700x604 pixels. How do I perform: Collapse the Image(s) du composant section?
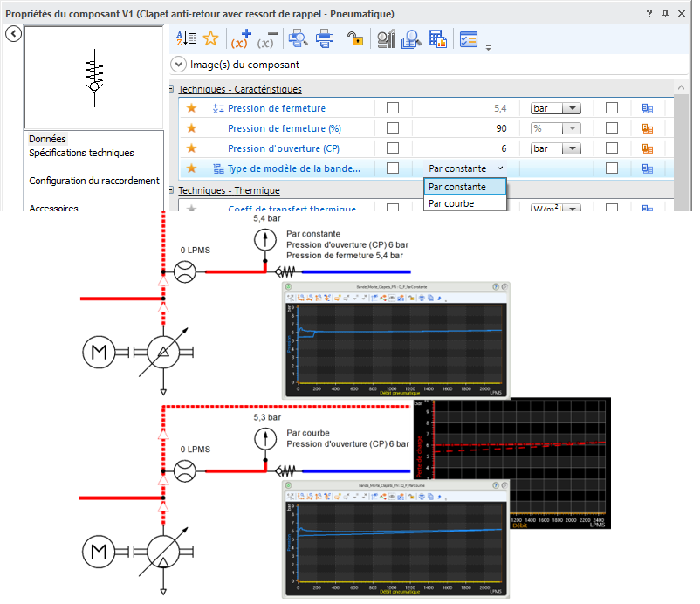(178, 65)
